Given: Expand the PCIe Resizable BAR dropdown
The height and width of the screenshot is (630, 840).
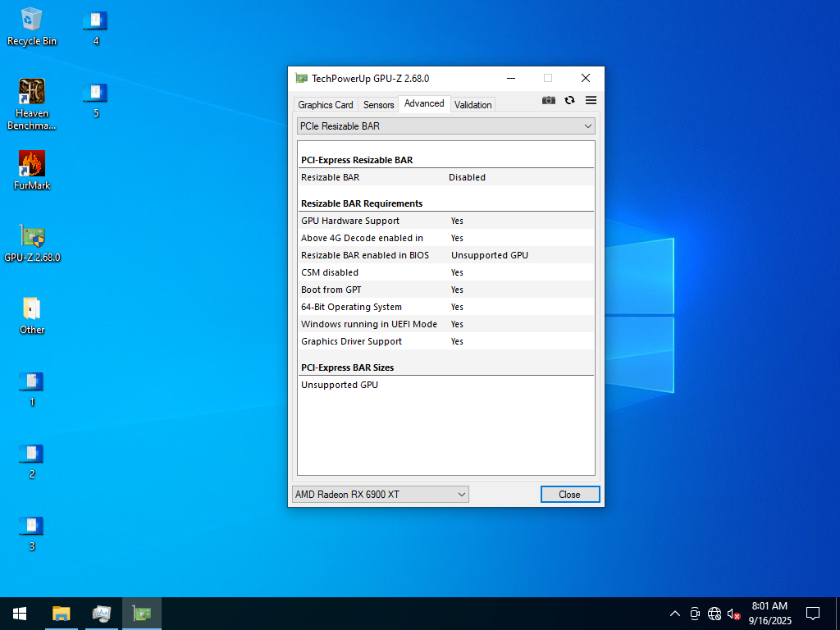Looking at the screenshot, I should point(445,126).
